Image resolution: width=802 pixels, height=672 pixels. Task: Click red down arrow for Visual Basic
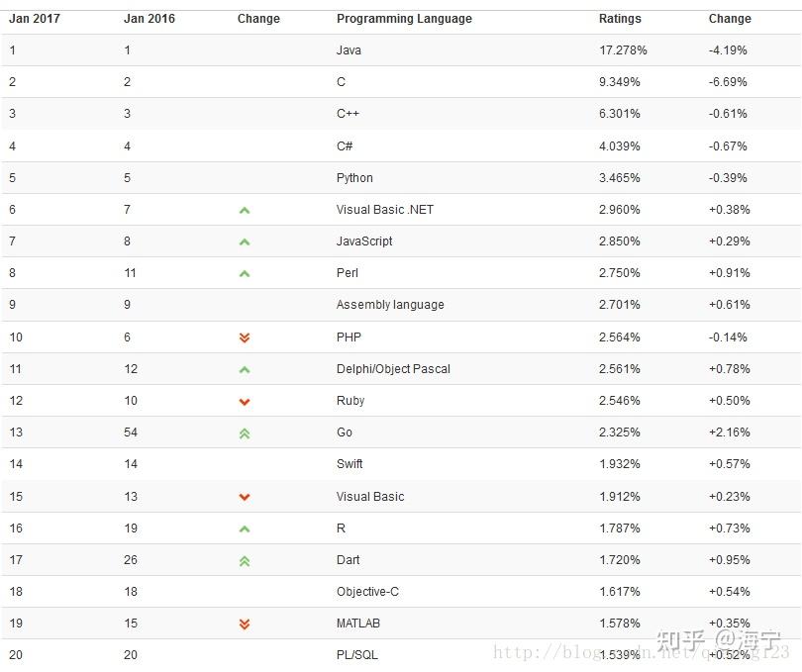pos(245,497)
